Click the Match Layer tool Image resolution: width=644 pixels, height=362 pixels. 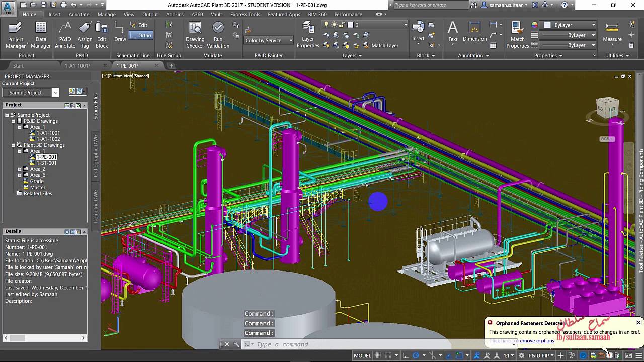pos(380,45)
